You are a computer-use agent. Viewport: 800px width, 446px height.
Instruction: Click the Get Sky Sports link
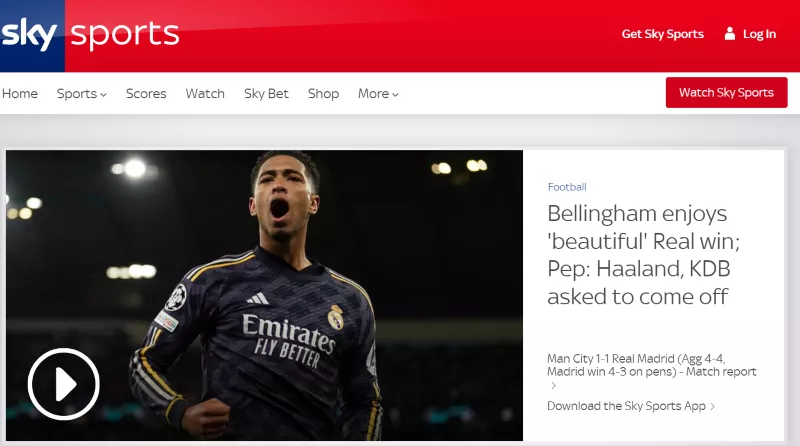click(663, 34)
